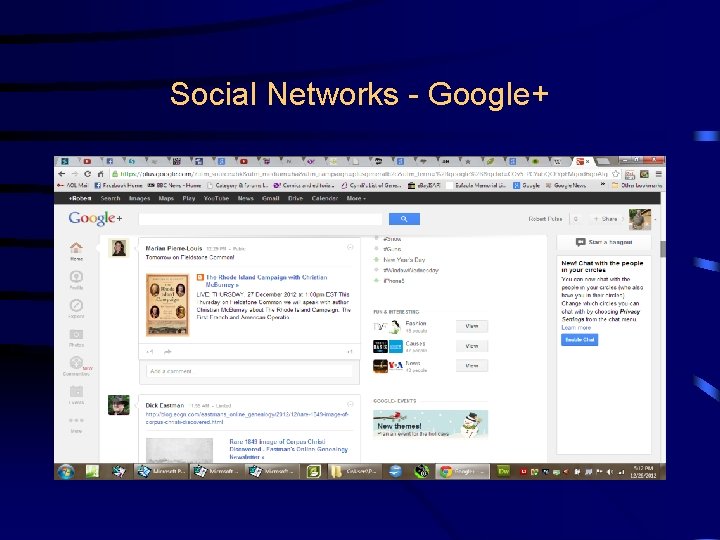Open account dropdown arrow beside profile photo
The image size is (720, 540).
coord(655,219)
